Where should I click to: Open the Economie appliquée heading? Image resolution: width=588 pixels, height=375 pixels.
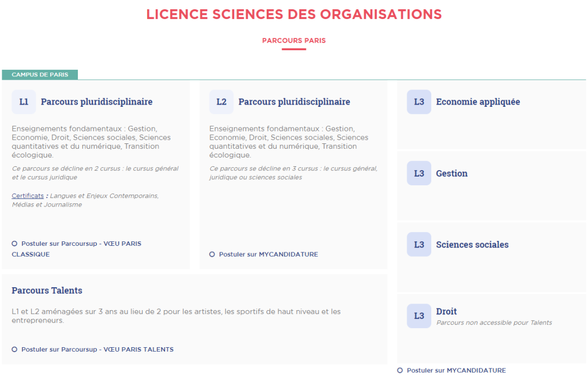pos(478,102)
